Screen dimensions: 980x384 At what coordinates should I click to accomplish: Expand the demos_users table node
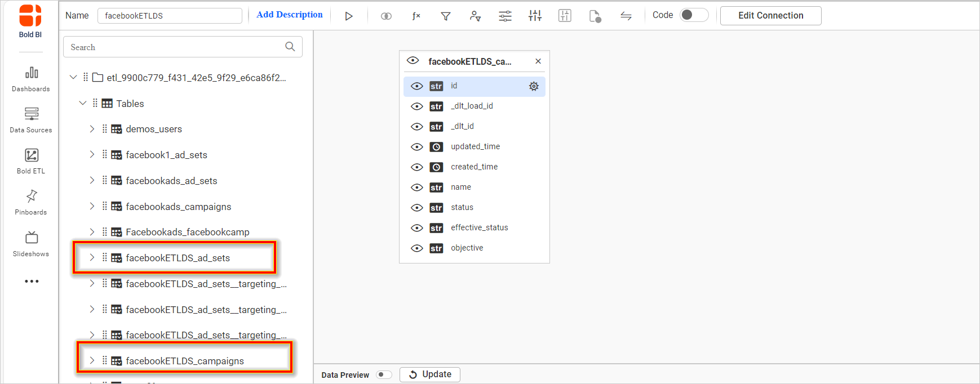pos(92,129)
